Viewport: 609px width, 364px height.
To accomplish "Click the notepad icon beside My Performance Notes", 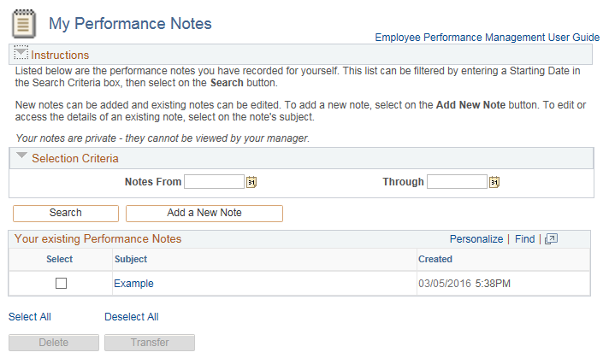I will pyautogui.click(x=23, y=24).
